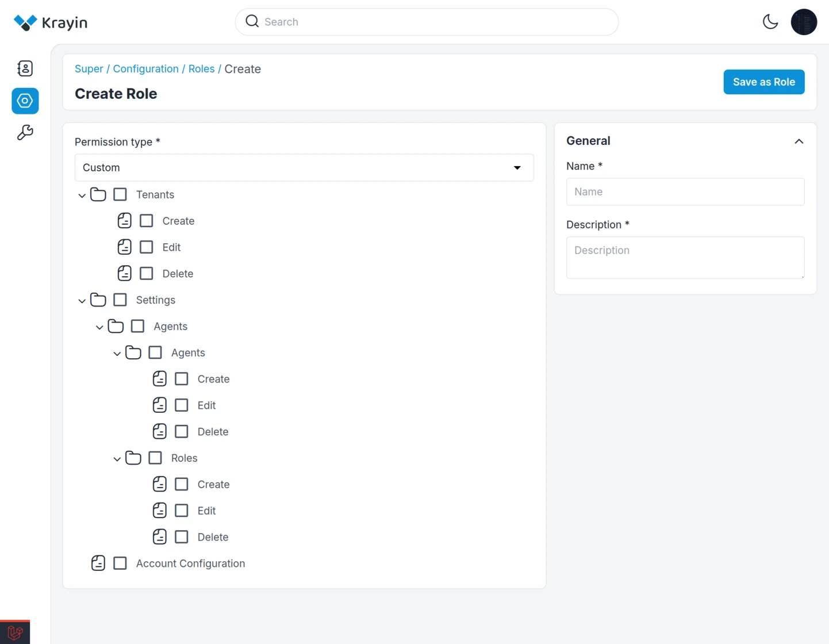Enable the Account Configuration checkbox
Viewport: 829px width, 644px height.
120,563
